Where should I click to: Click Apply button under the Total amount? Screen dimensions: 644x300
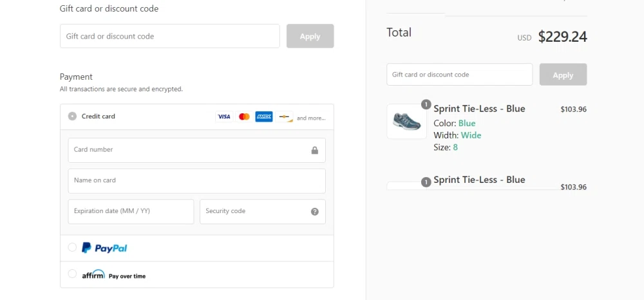(x=563, y=75)
